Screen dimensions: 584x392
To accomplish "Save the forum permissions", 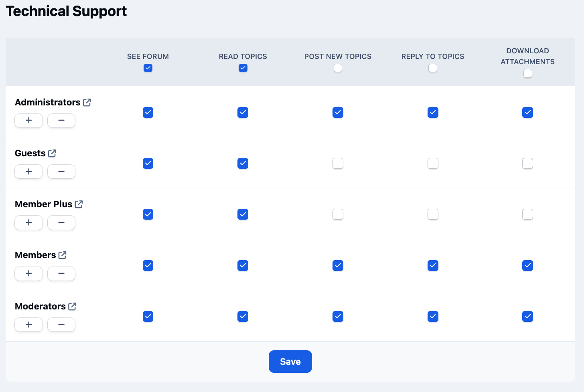I will (290, 362).
